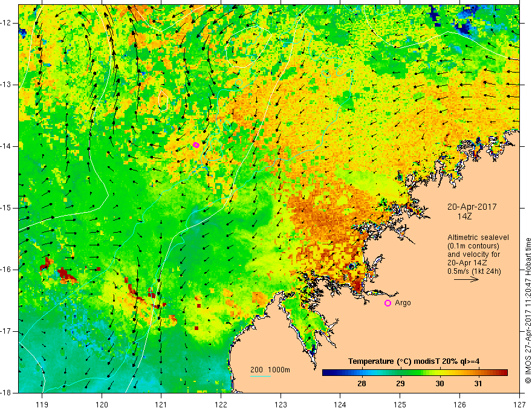
Task: Click the longitude label 124
Action: click(x=340, y=404)
